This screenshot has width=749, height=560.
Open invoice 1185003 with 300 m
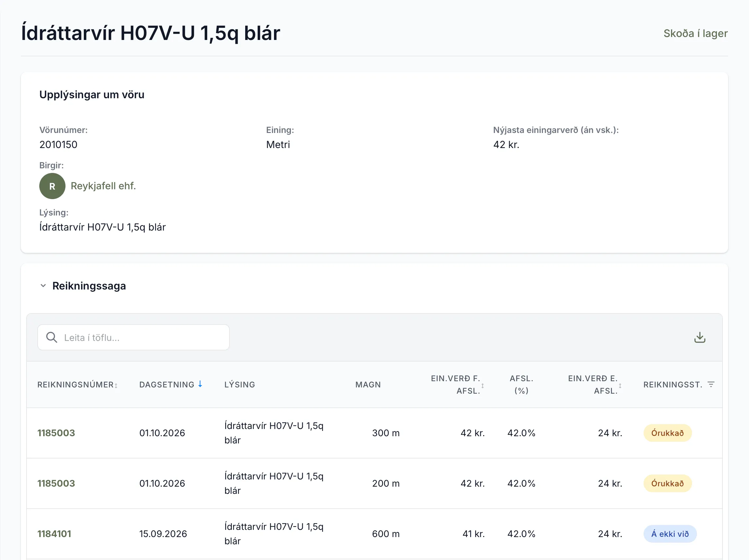click(x=56, y=433)
